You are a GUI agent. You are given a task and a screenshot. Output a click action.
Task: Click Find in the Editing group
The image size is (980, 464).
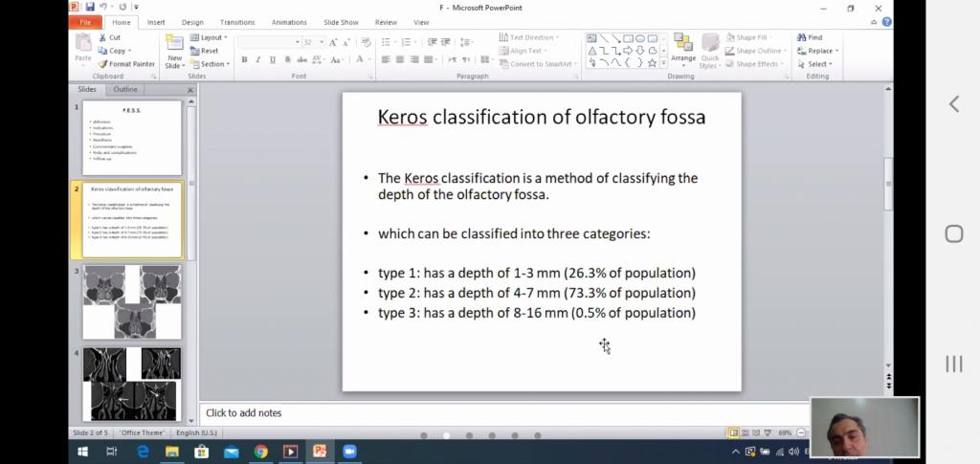point(809,37)
